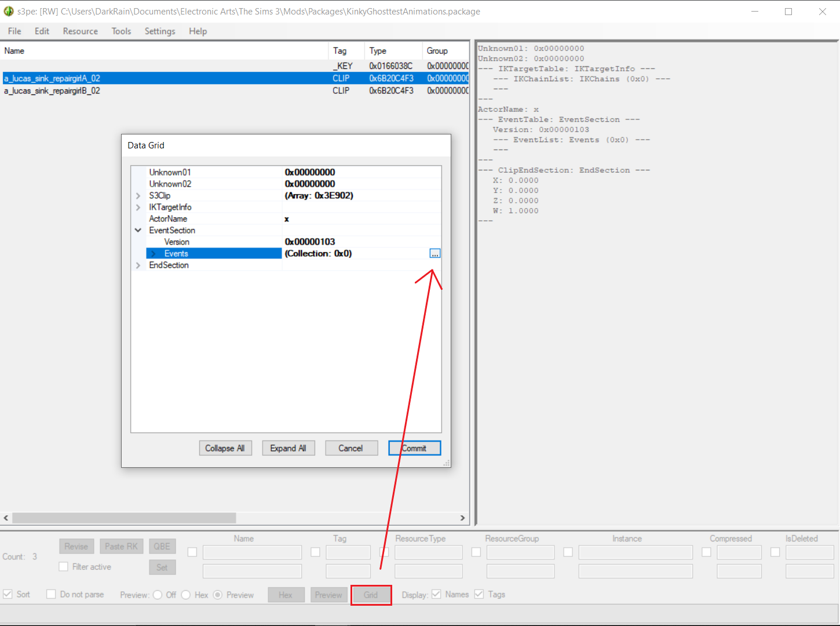Viewport: 840px width, 626px height.
Task: Toggle the IsDeleted filter checkbox
Action: point(775,552)
